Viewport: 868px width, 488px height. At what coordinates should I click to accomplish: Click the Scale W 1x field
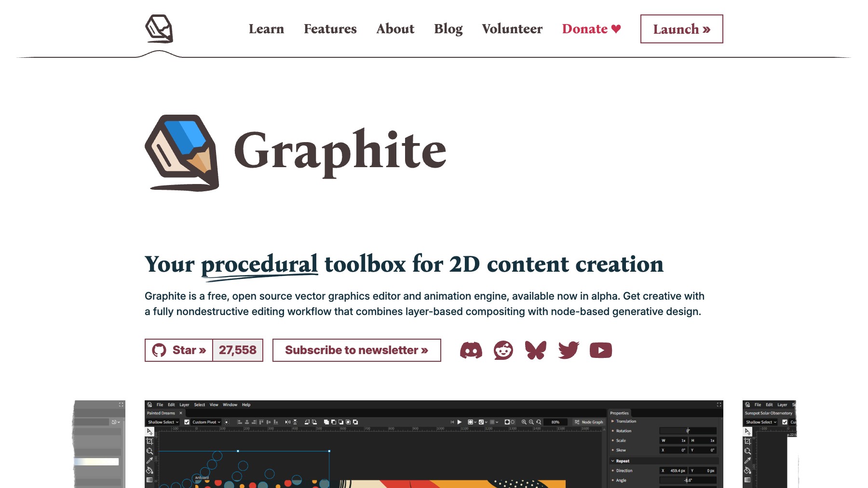pos(674,440)
